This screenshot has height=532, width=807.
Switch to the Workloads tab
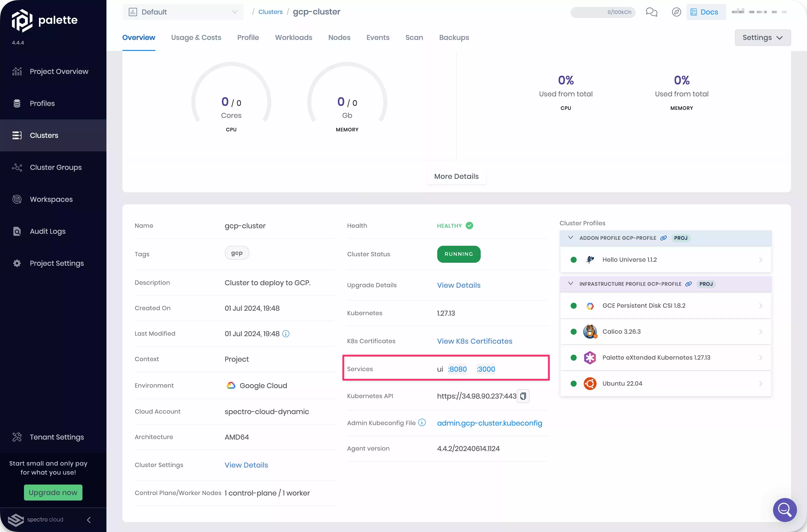tap(294, 37)
